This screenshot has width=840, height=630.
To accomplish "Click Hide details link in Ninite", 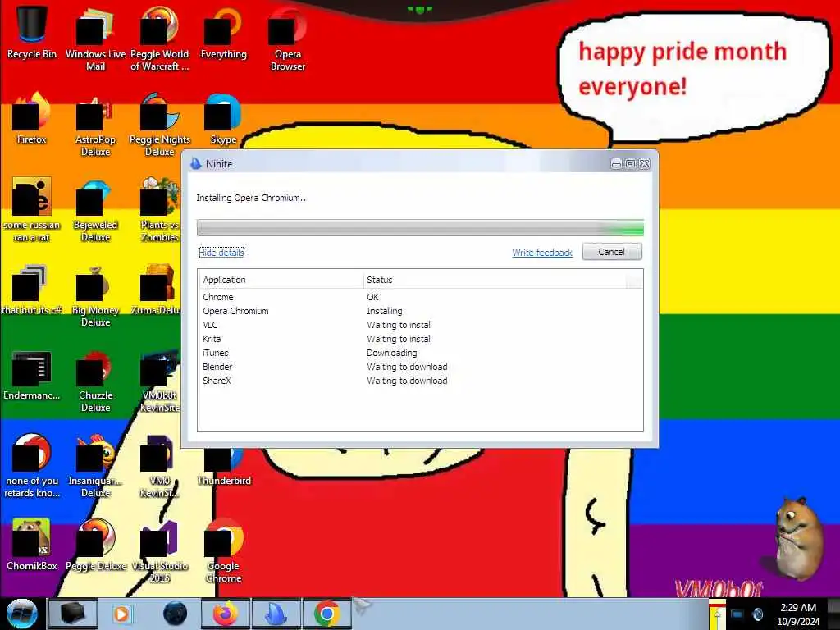I will click(221, 253).
